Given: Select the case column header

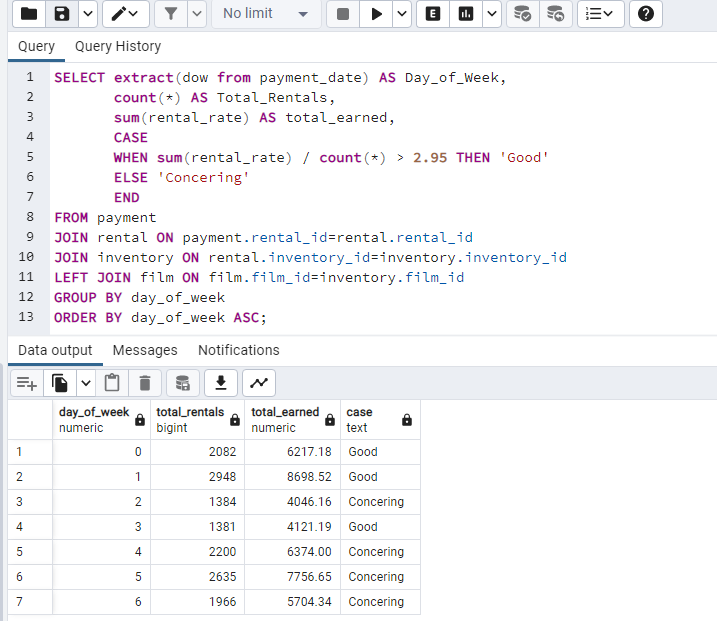Looking at the screenshot, I should [x=380, y=419].
